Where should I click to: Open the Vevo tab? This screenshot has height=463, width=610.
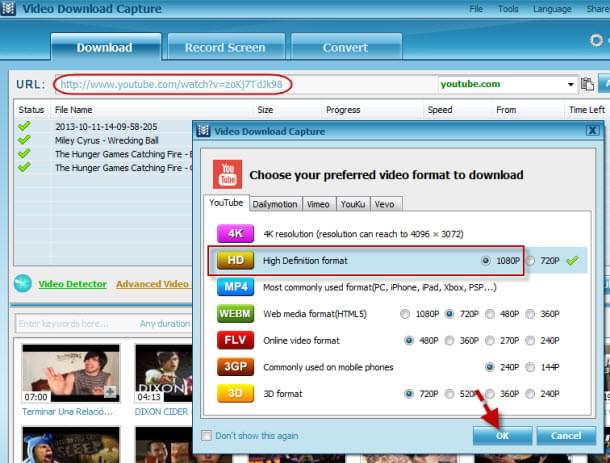click(x=385, y=204)
